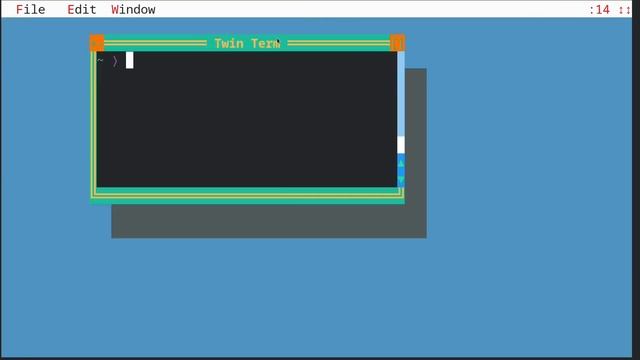640x360 pixels.
Task: Click the orange top-right button of Twin Term
Action: (x=398, y=43)
